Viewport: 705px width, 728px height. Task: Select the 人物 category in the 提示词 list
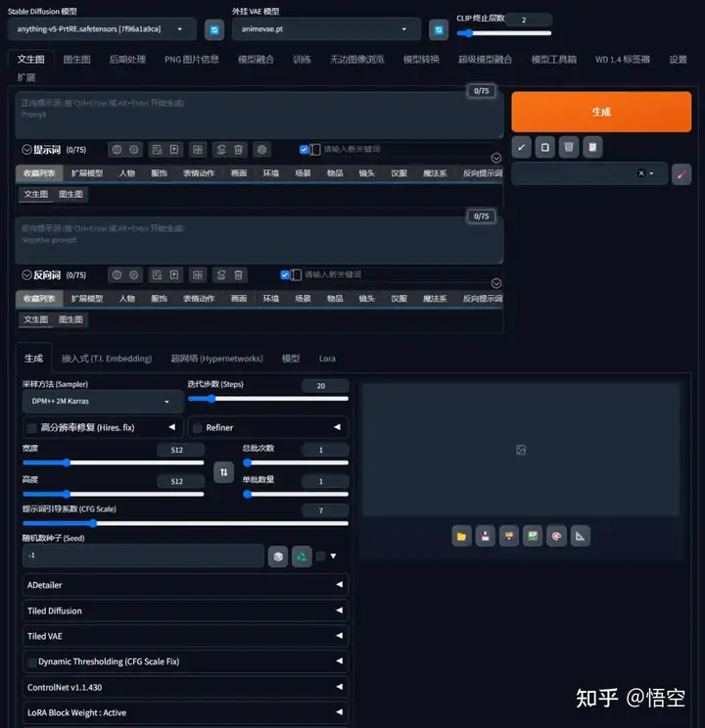point(126,173)
